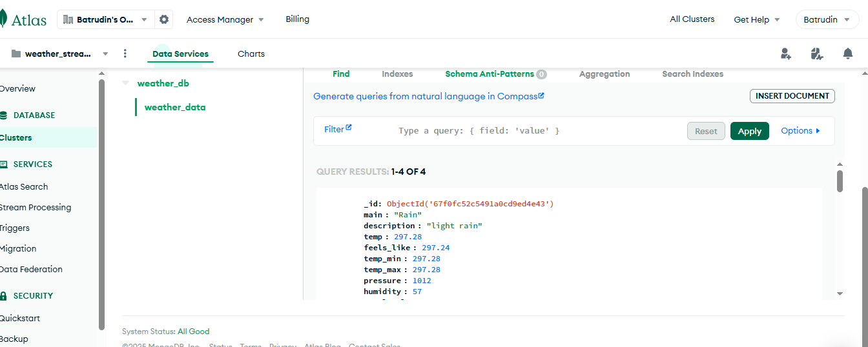Open the project vertical dots menu
868x347 pixels.
click(125, 54)
